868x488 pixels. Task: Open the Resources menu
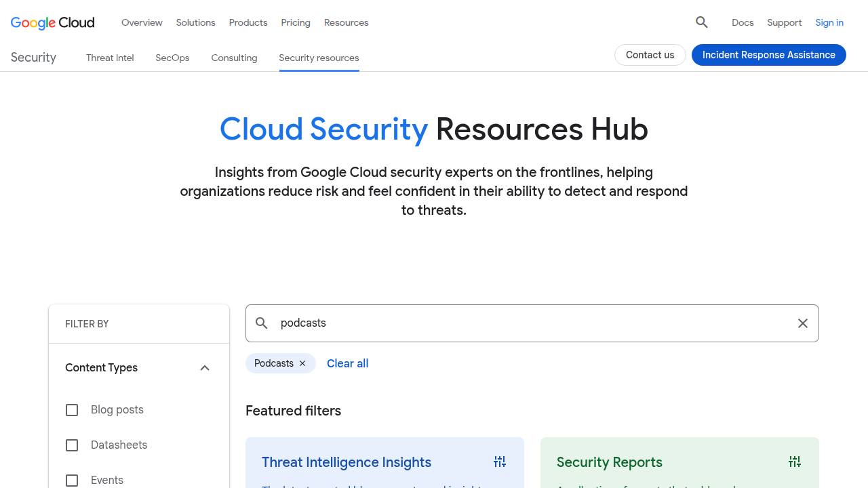[346, 22]
